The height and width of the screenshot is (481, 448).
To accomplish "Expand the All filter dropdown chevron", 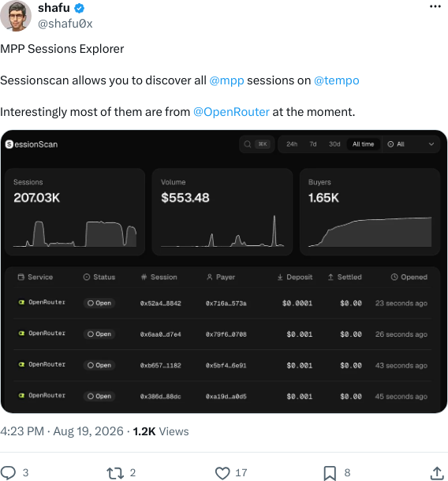I will 431,144.
